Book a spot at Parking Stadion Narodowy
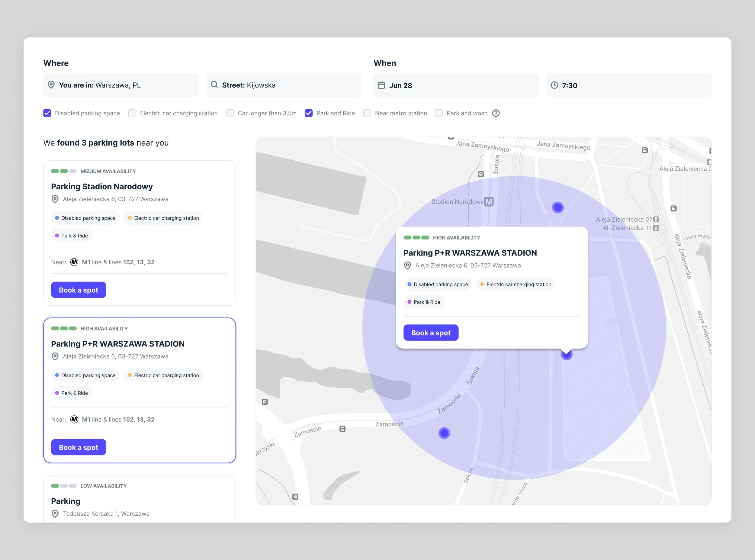755x560 pixels. coord(78,290)
